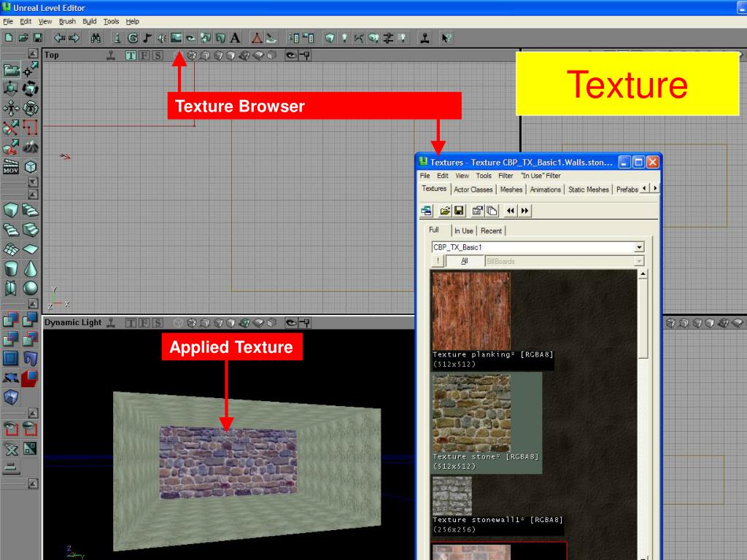747x560 pixels.
Task: Collapse the topmost left toolbox section arrow
Action: (x=33, y=53)
